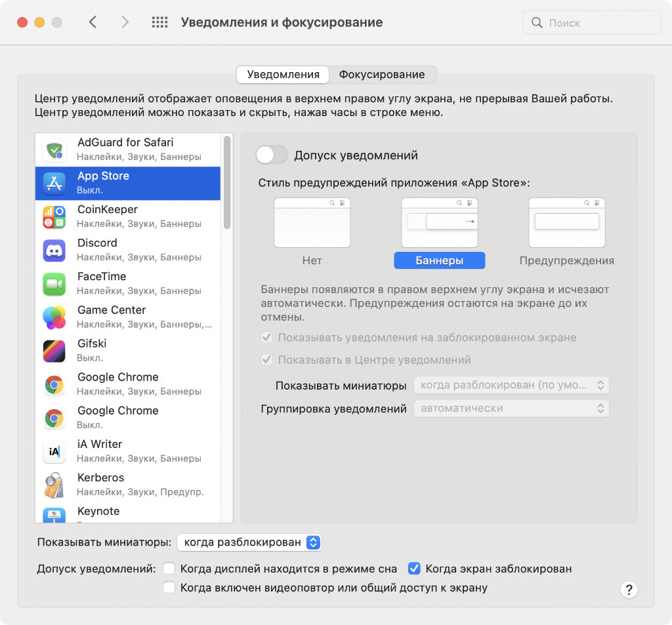
Task: Go back with the left chevron
Action: tap(93, 22)
